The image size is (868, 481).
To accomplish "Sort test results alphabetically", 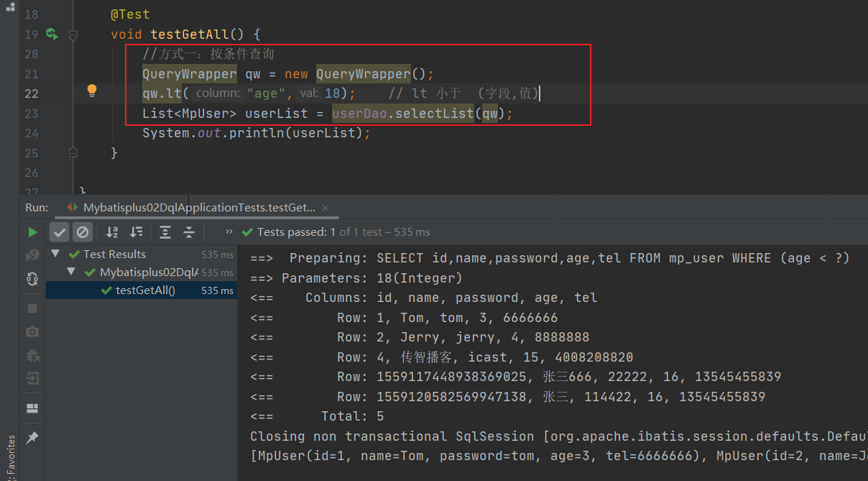I will tap(112, 232).
